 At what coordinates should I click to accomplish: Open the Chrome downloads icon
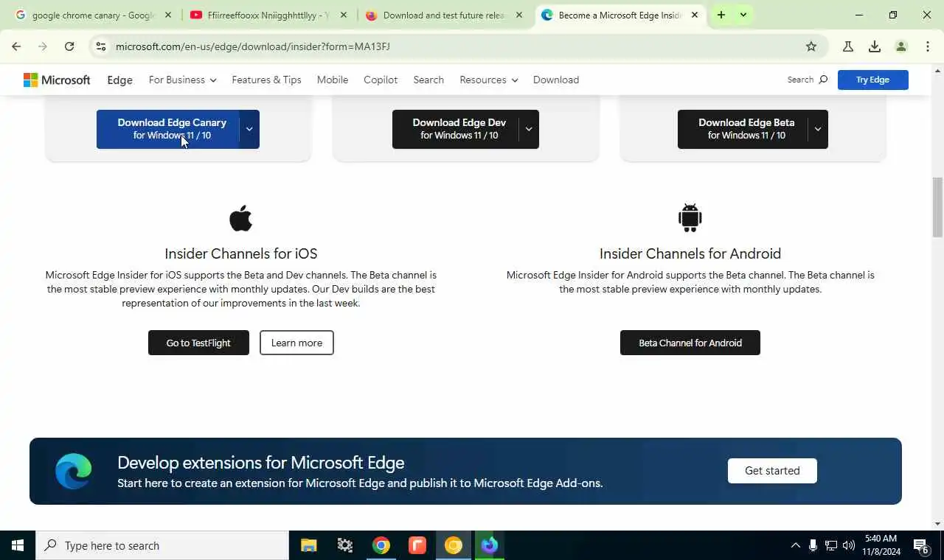point(875,46)
